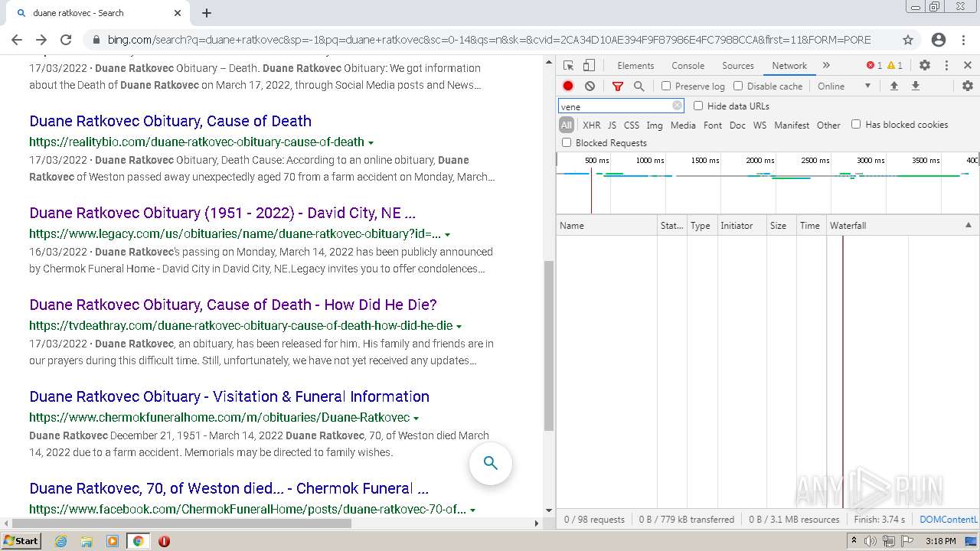This screenshot has width=980, height=551.
Task: Open the file explorer taskbar icon
Action: tap(87, 541)
